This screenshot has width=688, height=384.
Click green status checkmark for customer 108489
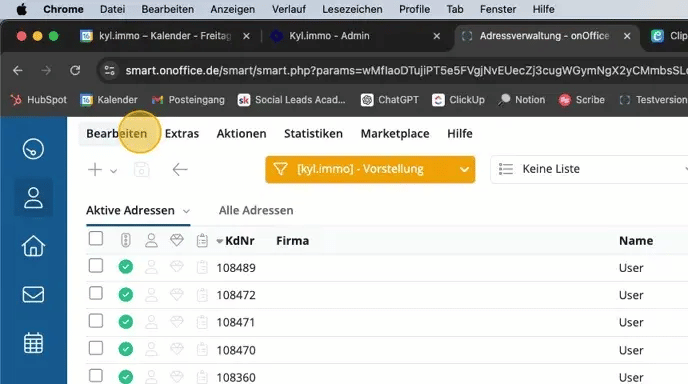click(x=125, y=267)
